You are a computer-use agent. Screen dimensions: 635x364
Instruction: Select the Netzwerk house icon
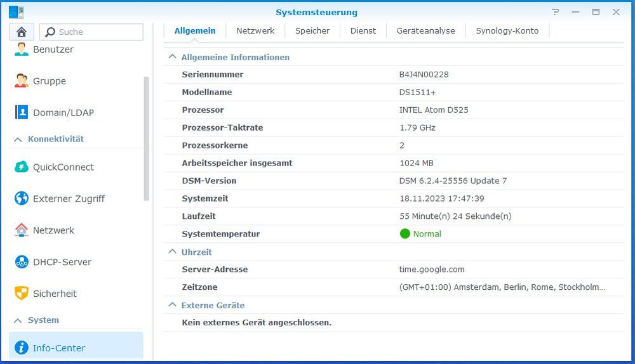22,230
